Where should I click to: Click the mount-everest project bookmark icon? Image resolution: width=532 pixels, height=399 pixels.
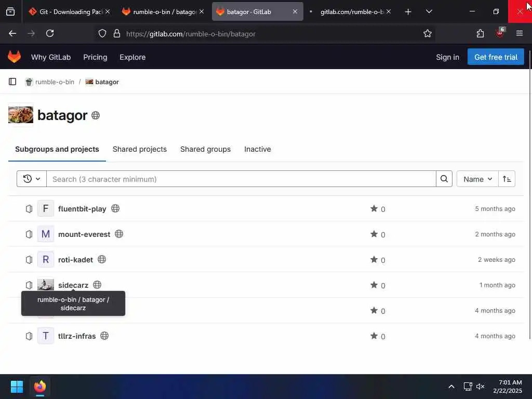[x=29, y=234]
